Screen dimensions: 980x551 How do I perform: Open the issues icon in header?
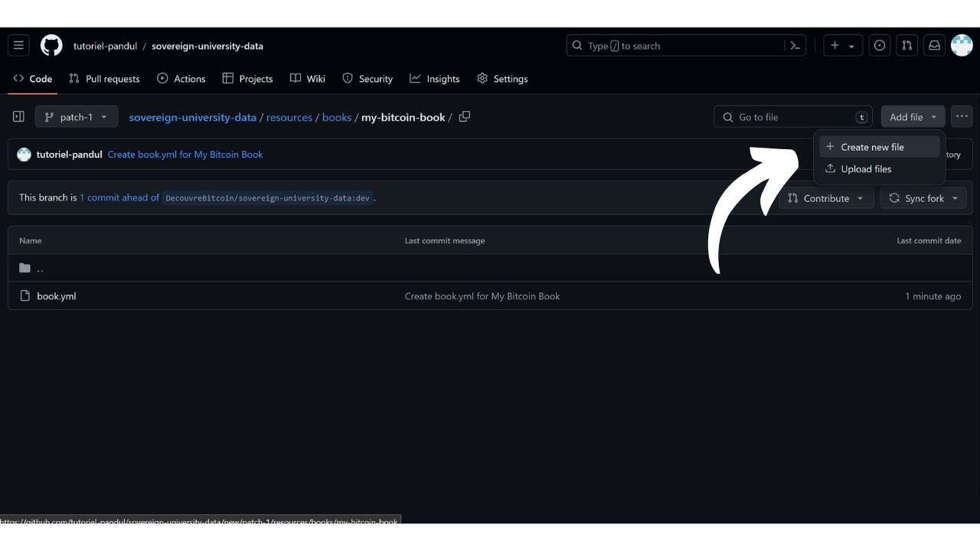click(x=880, y=46)
